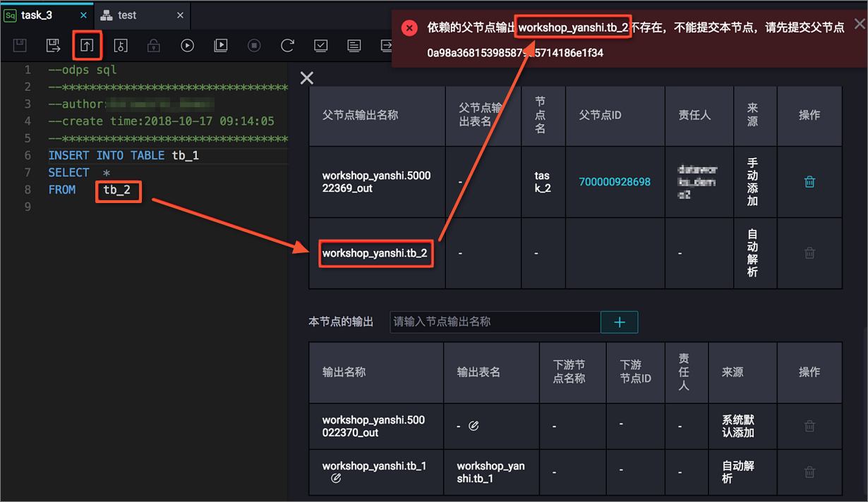The width and height of the screenshot is (868, 502).
Task: Delete the workshop_yanshi.500022369_out parent row
Action: pyautogui.click(x=809, y=182)
